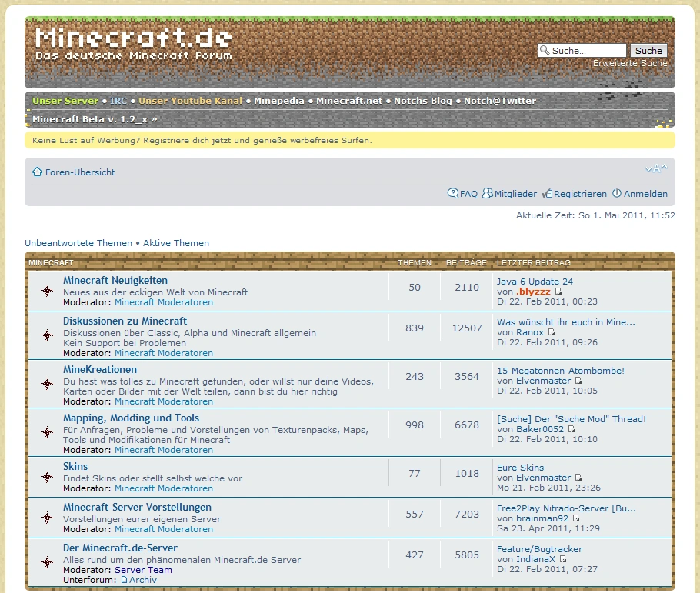This screenshot has width=700, height=593.
Task: View latest post icon next to .blyzzz
Action: [558, 292]
